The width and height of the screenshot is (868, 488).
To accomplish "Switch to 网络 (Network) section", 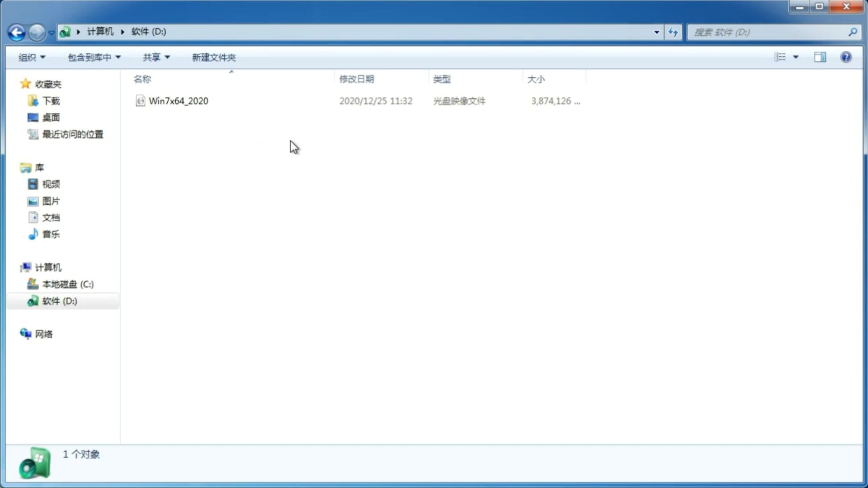I will (x=44, y=334).
